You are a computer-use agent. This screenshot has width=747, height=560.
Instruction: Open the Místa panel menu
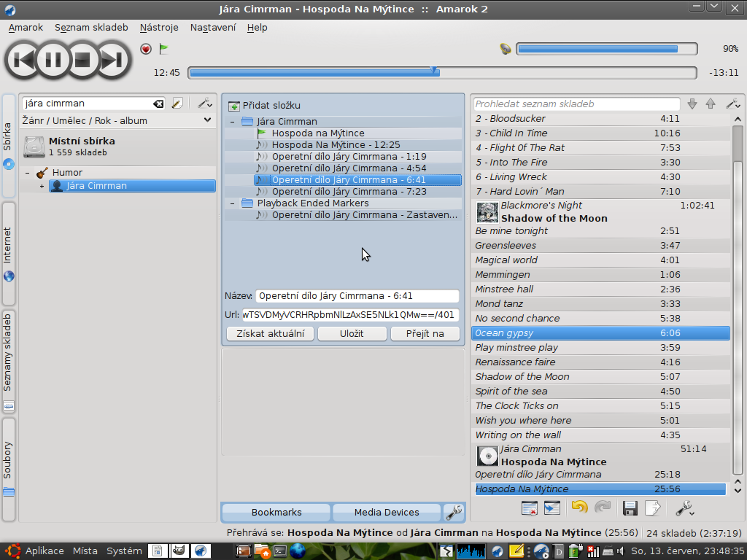pos(85,551)
